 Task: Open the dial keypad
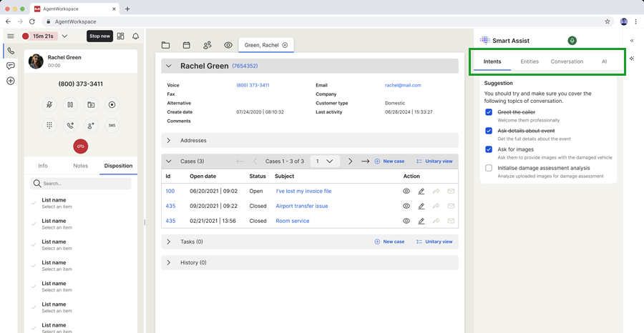coord(49,125)
